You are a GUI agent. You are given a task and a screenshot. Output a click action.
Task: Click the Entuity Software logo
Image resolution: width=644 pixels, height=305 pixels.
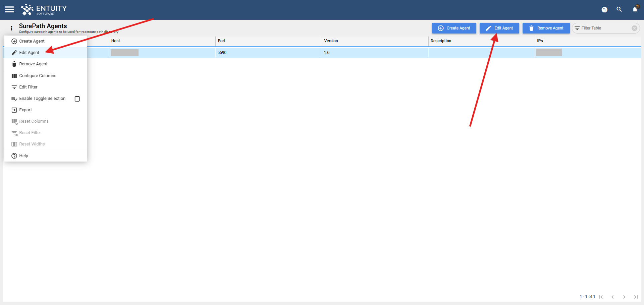click(44, 10)
